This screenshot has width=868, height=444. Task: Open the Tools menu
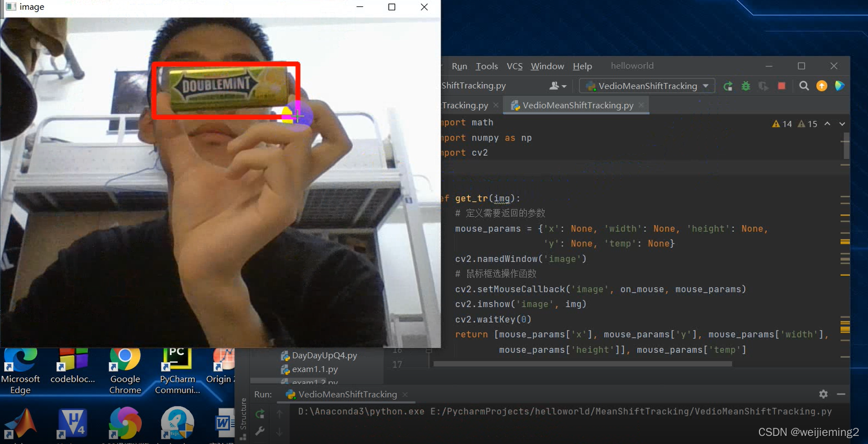(x=487, y=66)
